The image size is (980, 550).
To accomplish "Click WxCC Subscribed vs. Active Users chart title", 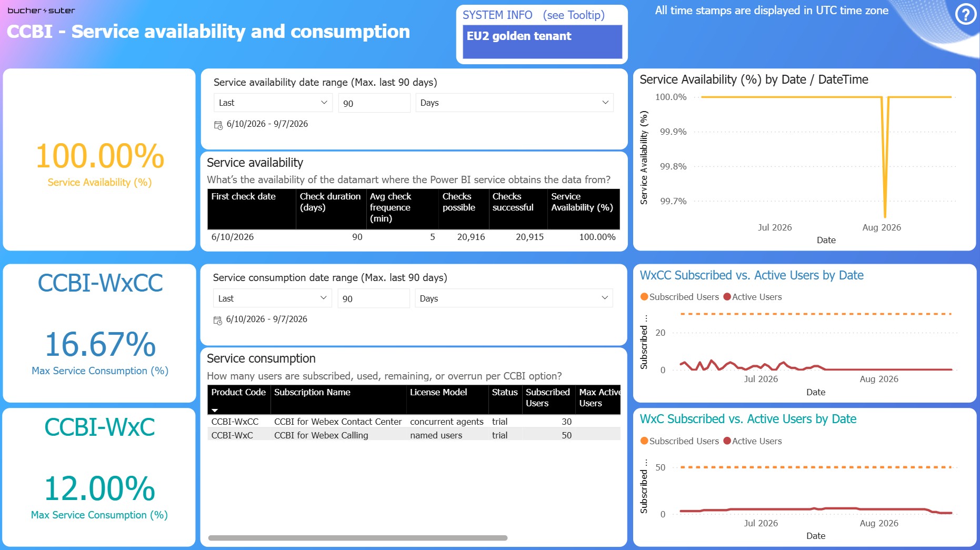I will pyautogui.click(x=752, y=275).
